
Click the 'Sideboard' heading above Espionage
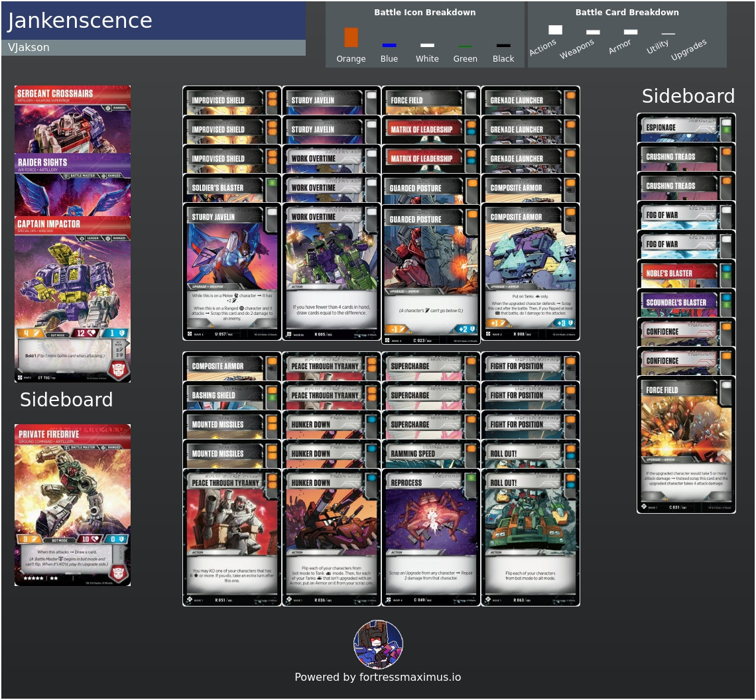point(688,96)
